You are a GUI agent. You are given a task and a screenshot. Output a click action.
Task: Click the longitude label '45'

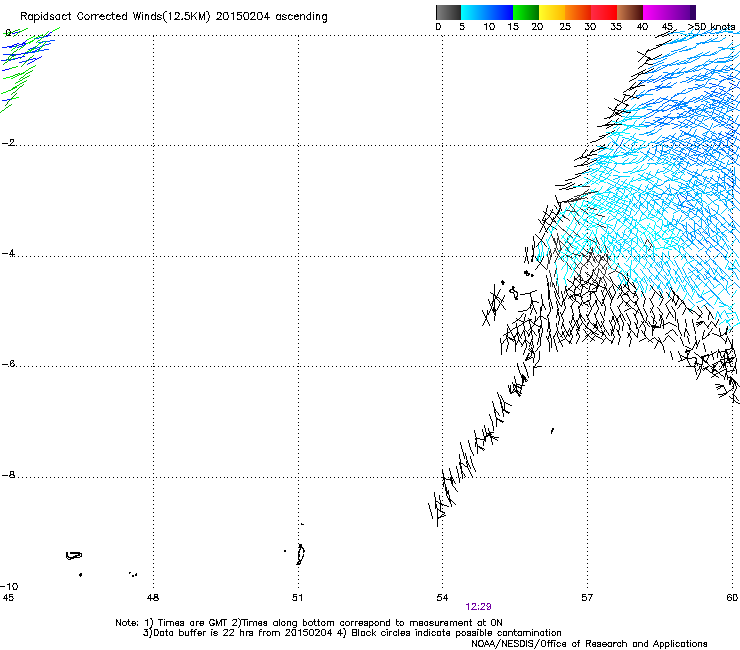8,598
